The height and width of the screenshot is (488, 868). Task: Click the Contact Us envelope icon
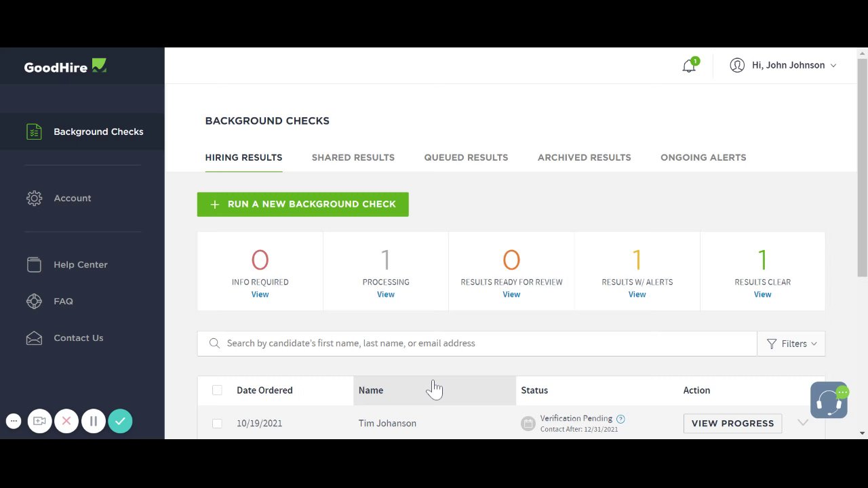[34, 338]
